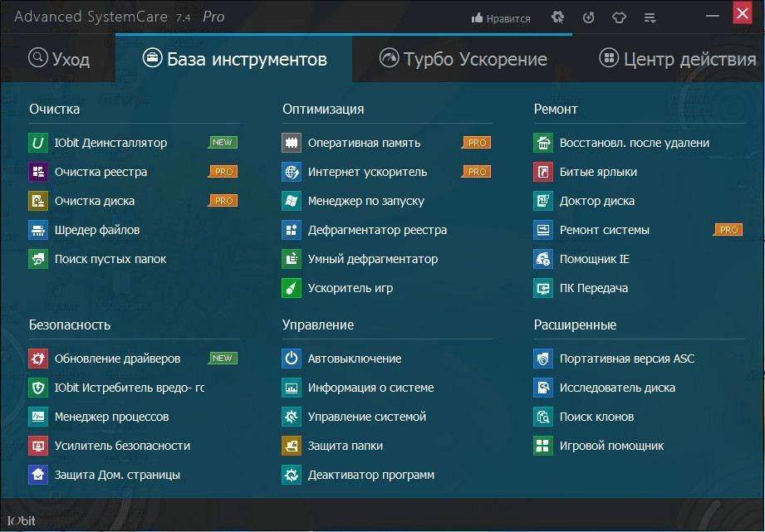Open the Портативная версия ASC icon

pyautogui.click(x=543, y=359)
